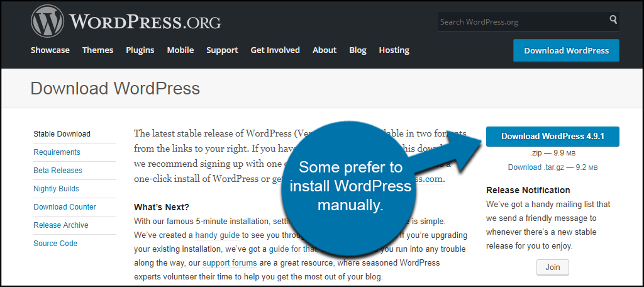The height and width of the screenshot is (287, 644).
Task: Open the Hosting menu item
Action: tap(394, 50)
